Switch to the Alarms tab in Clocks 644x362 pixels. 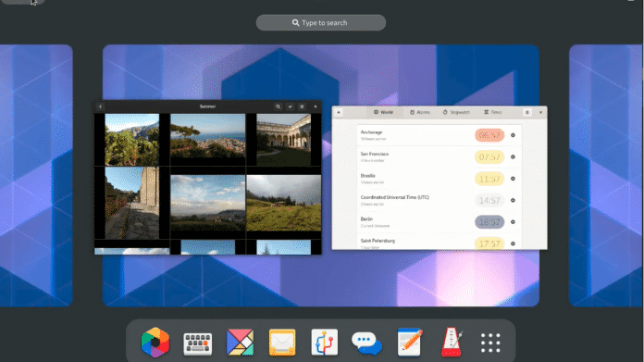(420, 112)
